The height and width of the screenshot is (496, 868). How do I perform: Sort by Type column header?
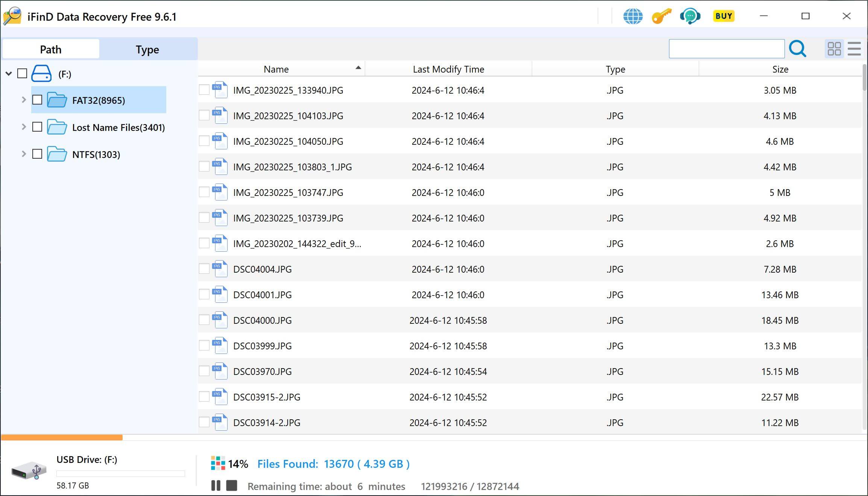[615, 69]
